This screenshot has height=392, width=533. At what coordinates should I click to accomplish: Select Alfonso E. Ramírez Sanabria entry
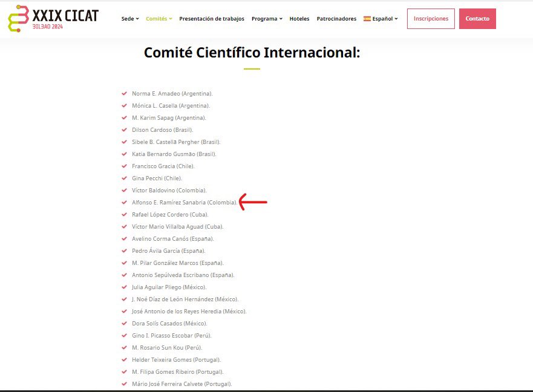coord(185,202)
